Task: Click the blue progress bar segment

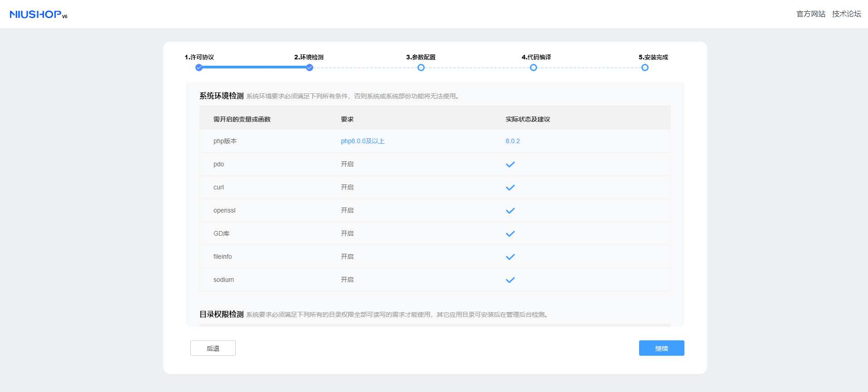Action: pyautogui.click(x=254, y=67)
